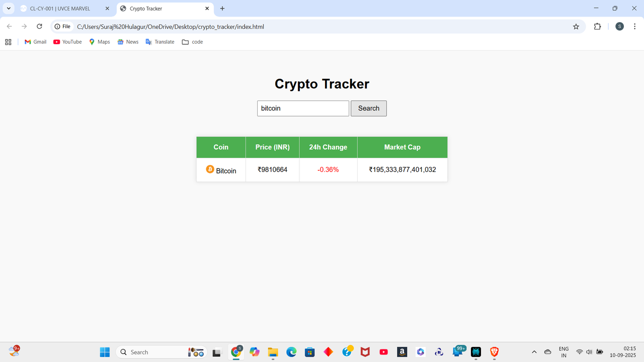The width and height of the screenshot is (644, 362).
Task: Open the Get Help question mark app
Action: click(x=347, y=351)
